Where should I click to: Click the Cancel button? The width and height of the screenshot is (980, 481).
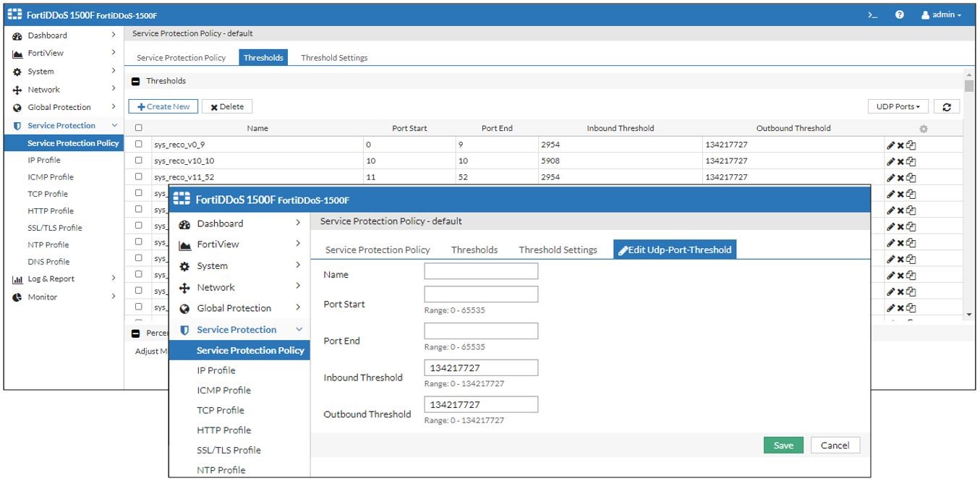tap(835, 446)
